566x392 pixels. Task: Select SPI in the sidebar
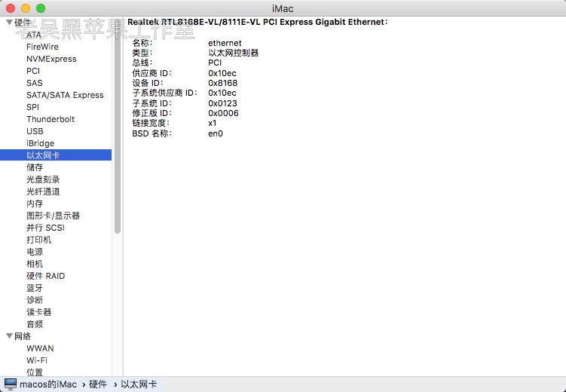[32, 107]
